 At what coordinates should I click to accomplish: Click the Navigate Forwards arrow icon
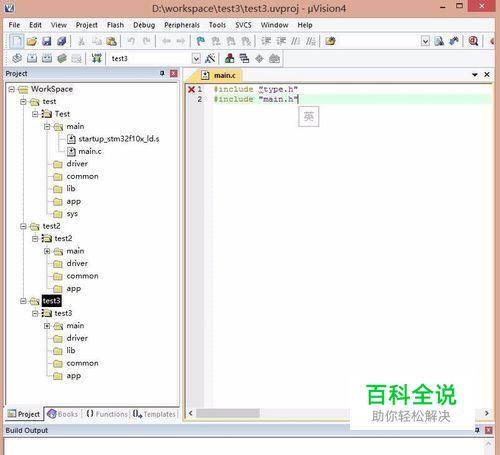181,41
